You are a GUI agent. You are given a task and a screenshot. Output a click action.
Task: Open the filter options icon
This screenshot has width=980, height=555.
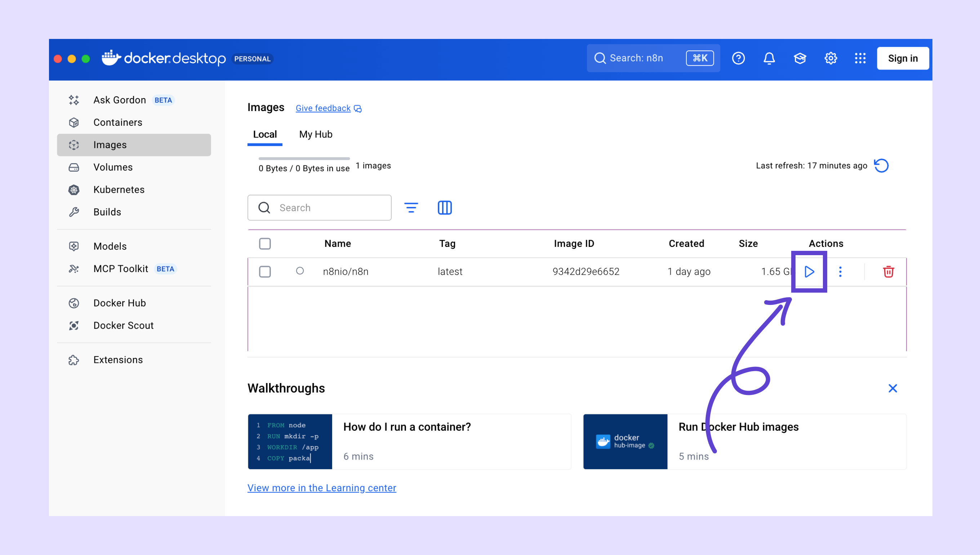click(411, 208)
